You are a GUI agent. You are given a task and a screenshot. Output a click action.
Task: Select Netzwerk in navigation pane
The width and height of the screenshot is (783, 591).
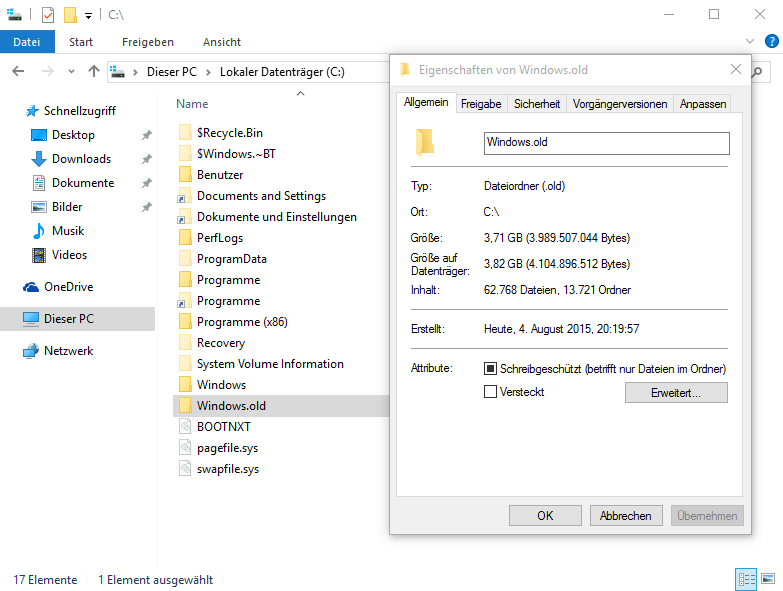point(68,350)
